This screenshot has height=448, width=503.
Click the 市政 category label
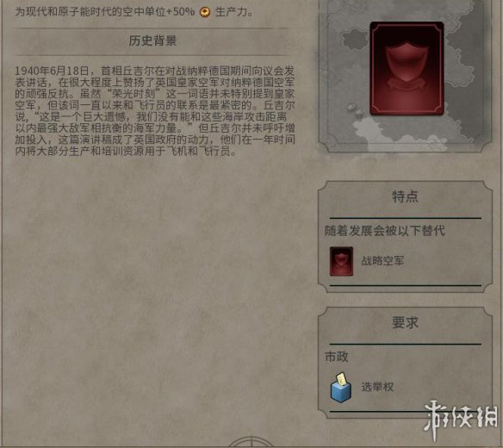click(x=337, y=357)
